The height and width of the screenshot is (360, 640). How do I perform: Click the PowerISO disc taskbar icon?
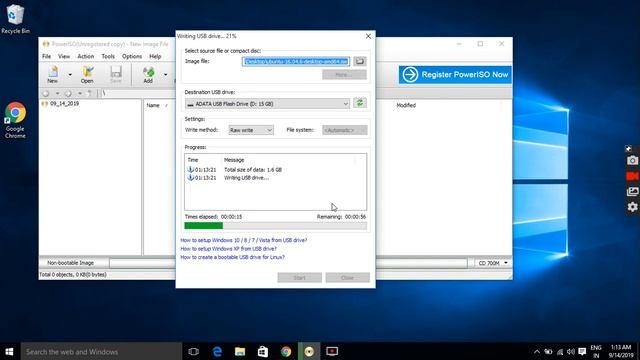(309, 351)
